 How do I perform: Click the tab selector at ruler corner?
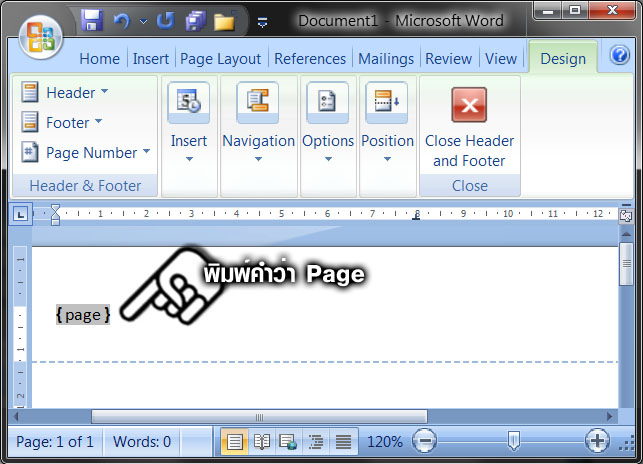point(21,214)
